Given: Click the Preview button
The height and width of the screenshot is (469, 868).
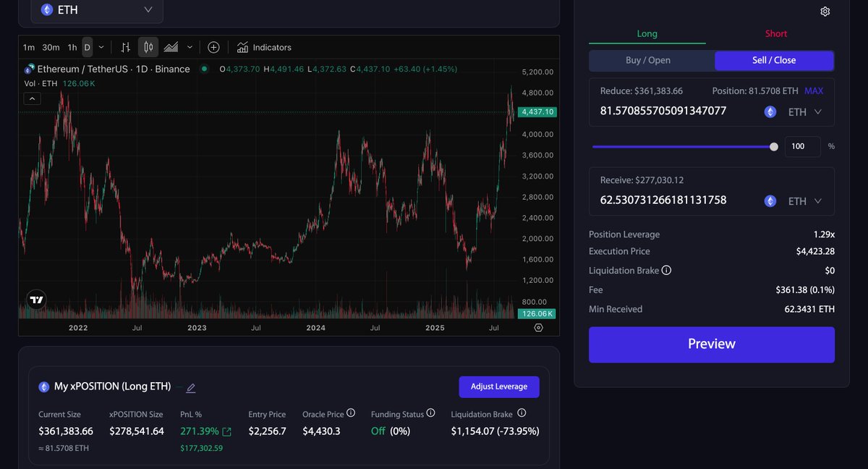Looking at the screenshot, I should [x=711, y=345].
